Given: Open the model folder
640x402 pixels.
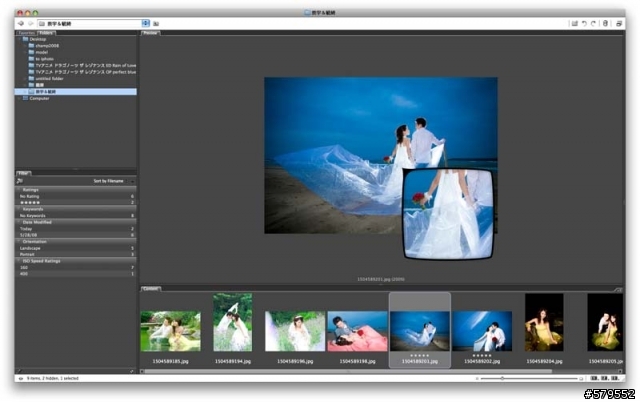Looking at the screenshot, I should point(42,52).
